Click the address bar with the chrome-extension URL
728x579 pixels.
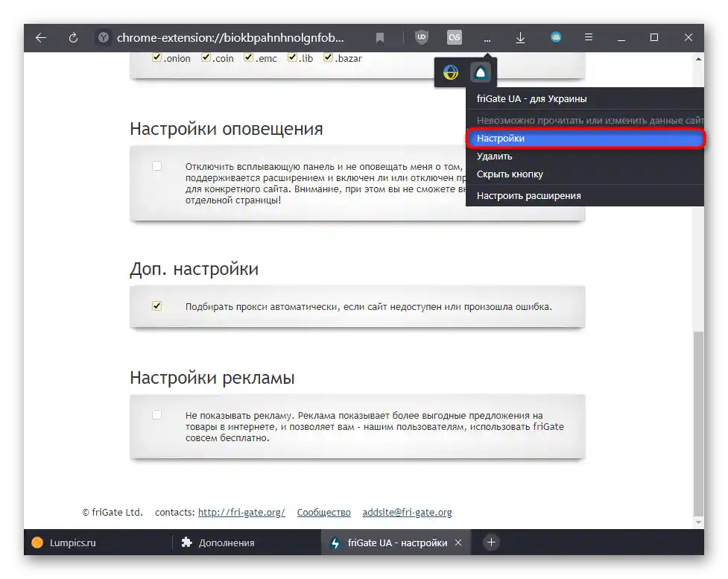click(x=230, y=37)
